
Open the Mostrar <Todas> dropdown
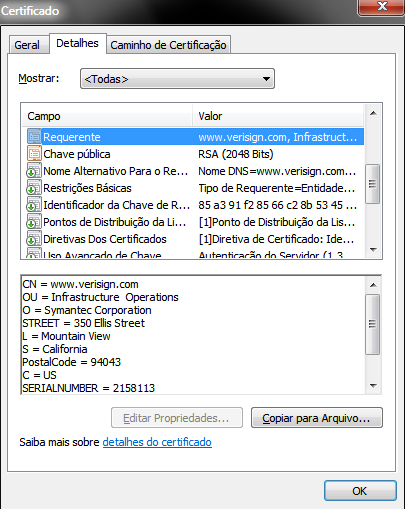177,79
